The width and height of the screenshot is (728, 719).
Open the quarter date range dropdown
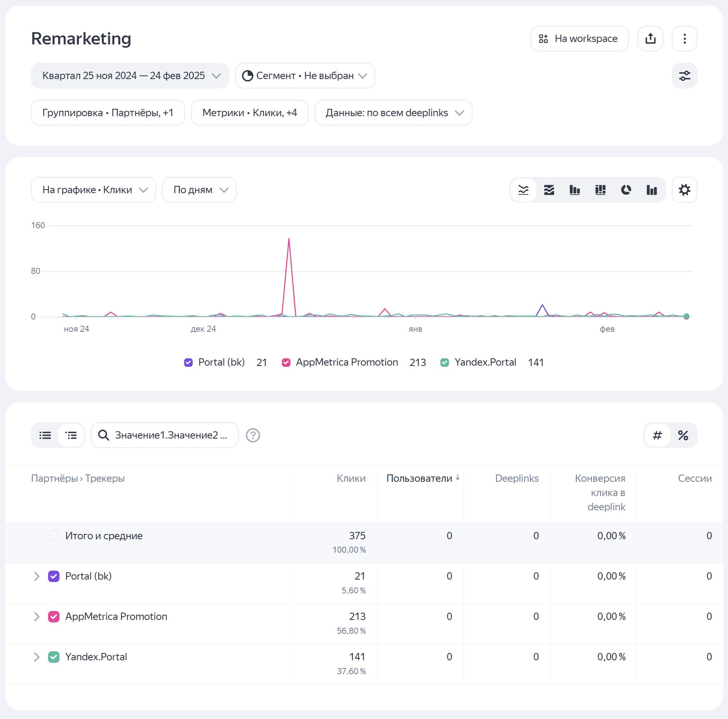(130, 76)
